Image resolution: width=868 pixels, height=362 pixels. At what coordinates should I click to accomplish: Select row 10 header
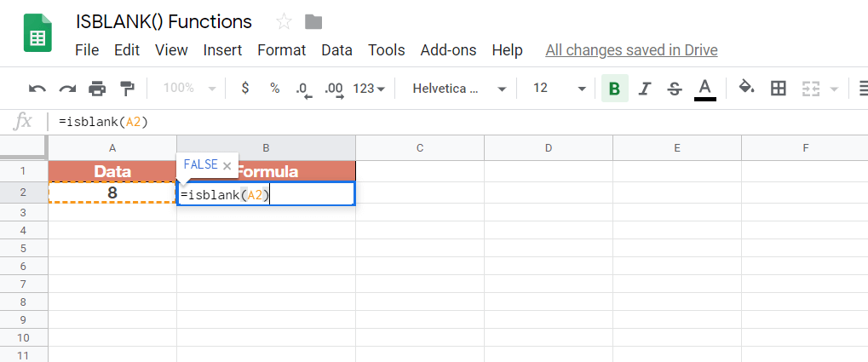(x=23, y=337)
